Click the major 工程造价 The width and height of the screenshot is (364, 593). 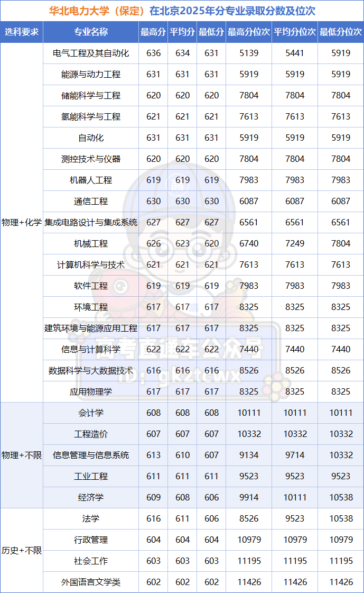click(x=91, y=434)
